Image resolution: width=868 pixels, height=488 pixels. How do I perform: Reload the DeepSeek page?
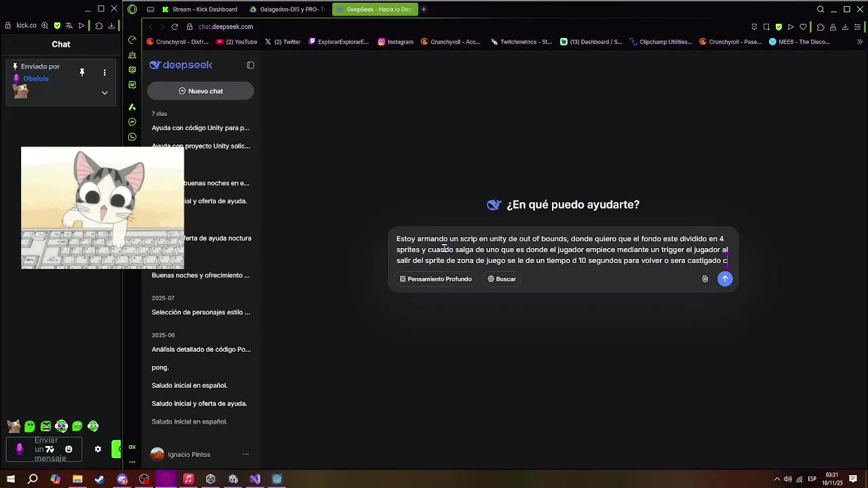174,26
